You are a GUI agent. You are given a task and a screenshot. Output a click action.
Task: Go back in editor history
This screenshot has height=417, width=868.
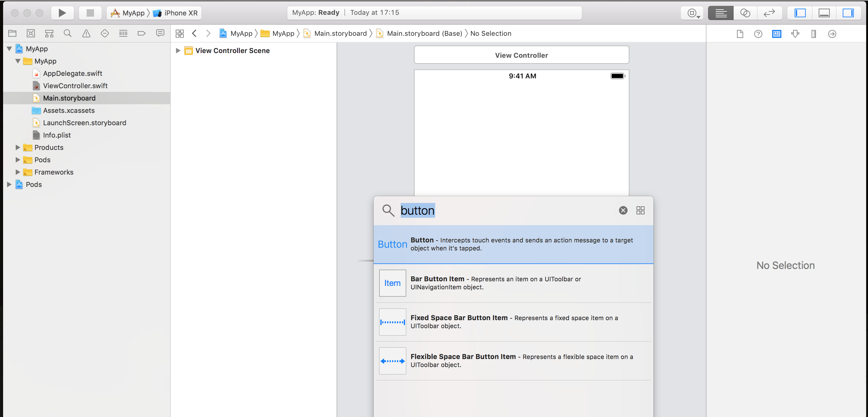[194, 33]
